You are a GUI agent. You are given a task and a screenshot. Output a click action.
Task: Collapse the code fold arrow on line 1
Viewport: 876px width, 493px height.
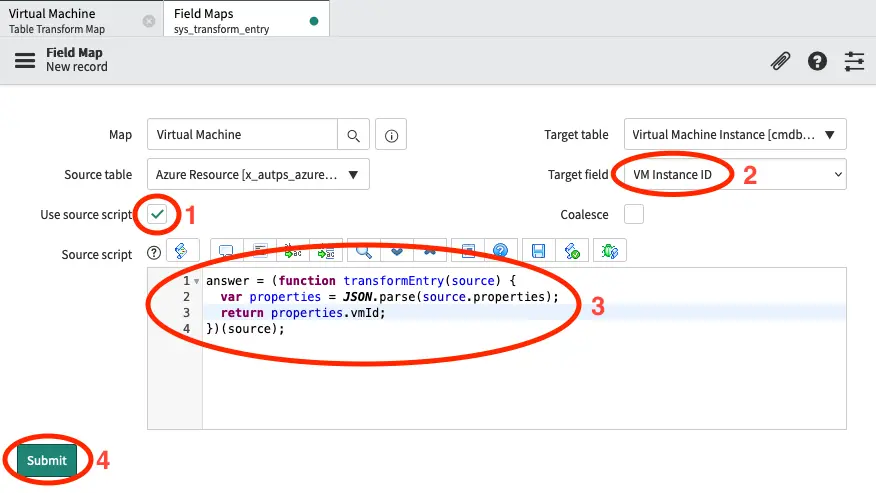(196, 282)
